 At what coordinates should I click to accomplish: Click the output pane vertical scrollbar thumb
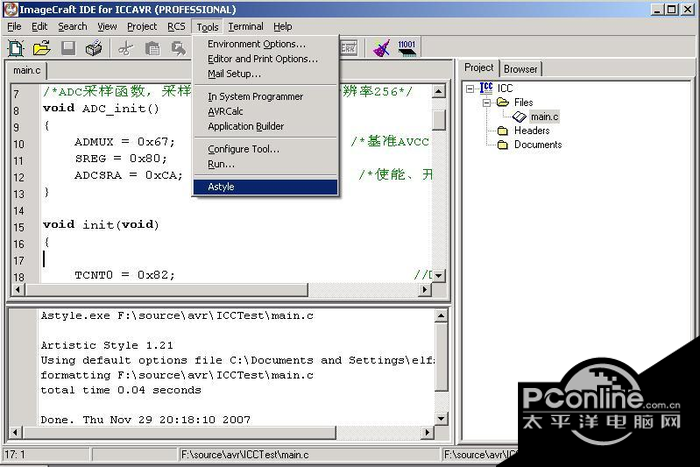(x=441, y=357)
